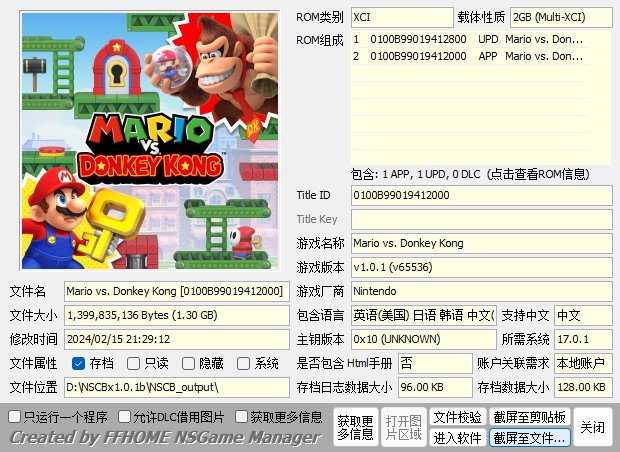Save screenshot via 截屏至文件... button
The image size is (620, 452).
point(529,438)
